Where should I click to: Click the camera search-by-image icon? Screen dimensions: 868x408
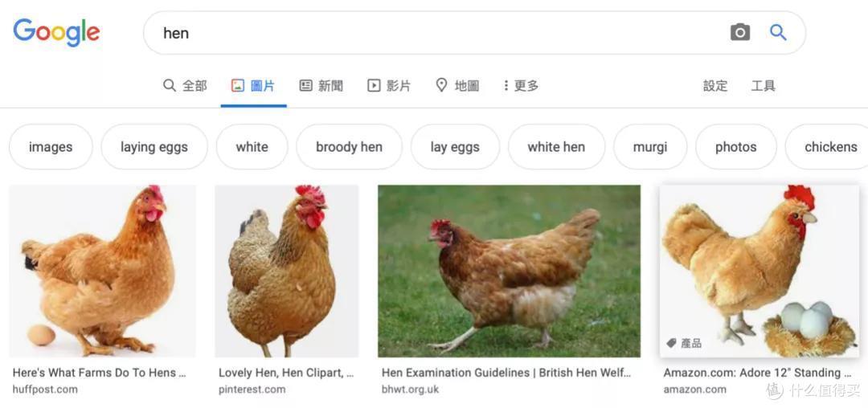[739, 32]
